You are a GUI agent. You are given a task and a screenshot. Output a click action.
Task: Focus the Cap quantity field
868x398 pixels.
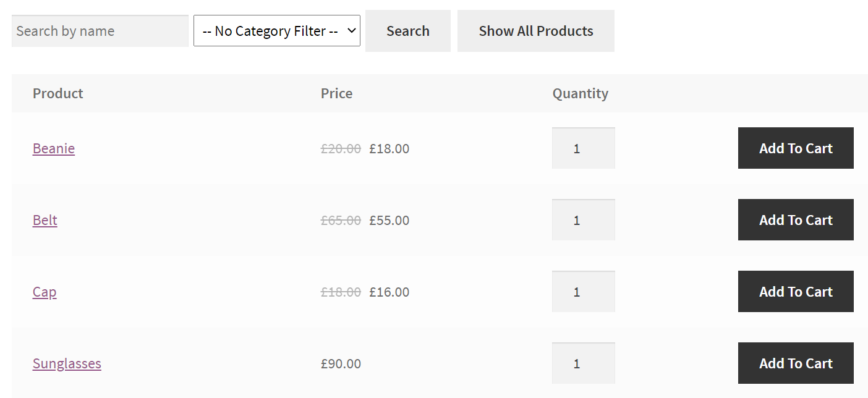tap(583, 292)
